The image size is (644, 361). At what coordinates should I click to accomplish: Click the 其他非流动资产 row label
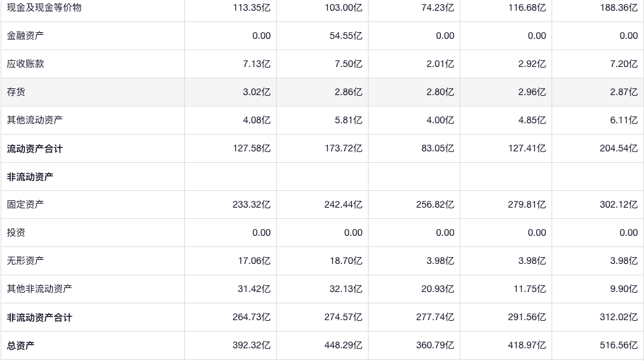point(40,289)
